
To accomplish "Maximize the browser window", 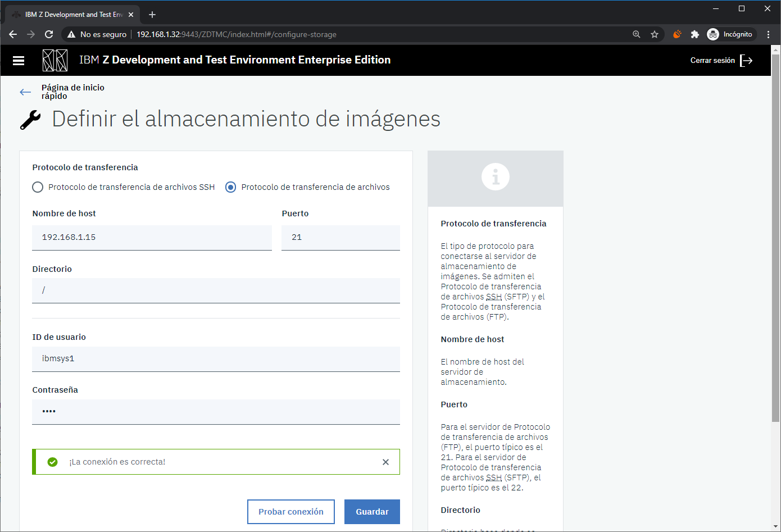I will (742, 8).
